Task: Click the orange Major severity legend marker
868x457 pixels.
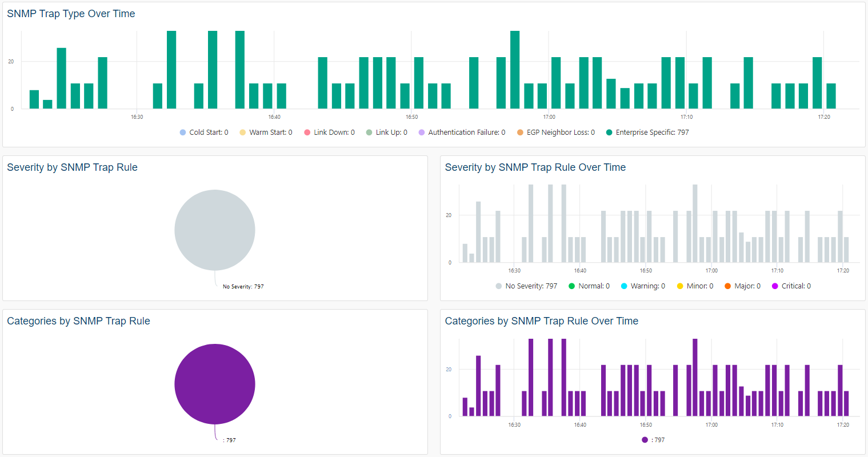Action: 727,286
